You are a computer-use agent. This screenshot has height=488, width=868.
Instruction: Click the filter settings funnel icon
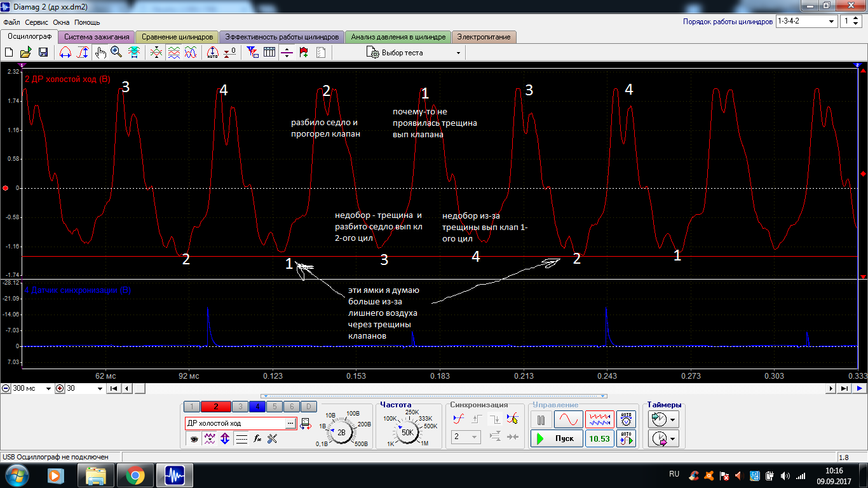(x=252, y=53)
